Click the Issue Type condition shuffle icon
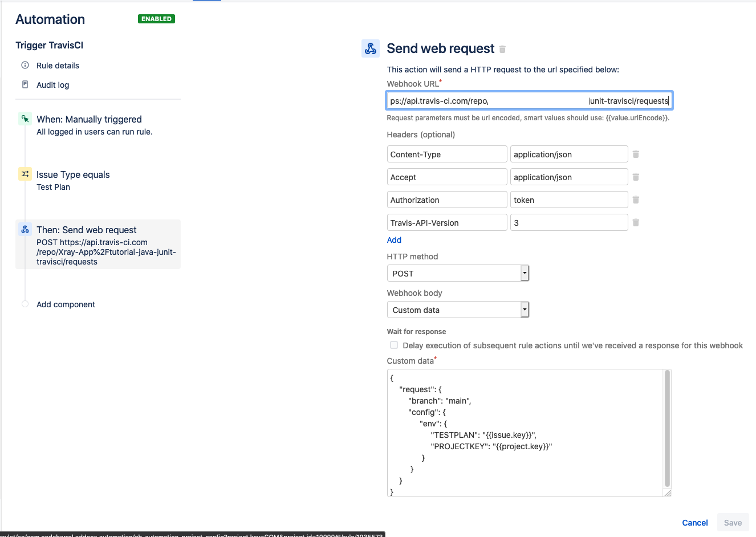The height and width of the screenshot is (537, 756). (x=25, y=174)
